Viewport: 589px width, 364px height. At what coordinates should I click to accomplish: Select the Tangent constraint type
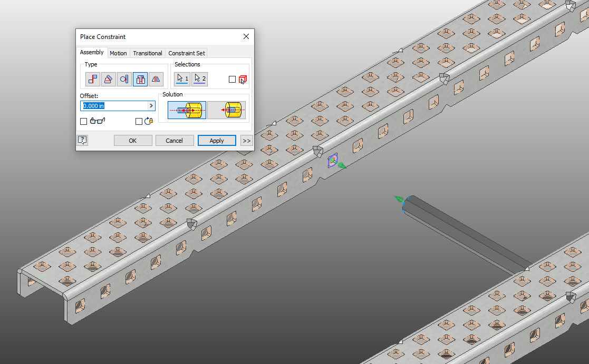point(124,79)
